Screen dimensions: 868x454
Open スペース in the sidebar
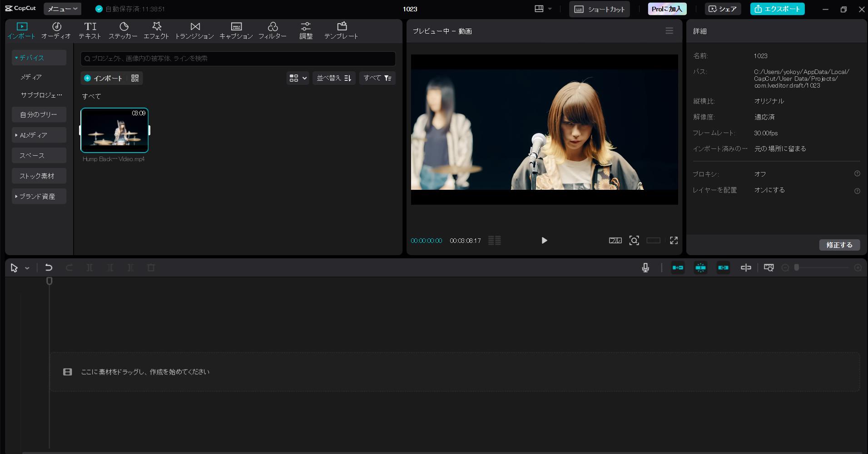[39, 155]
